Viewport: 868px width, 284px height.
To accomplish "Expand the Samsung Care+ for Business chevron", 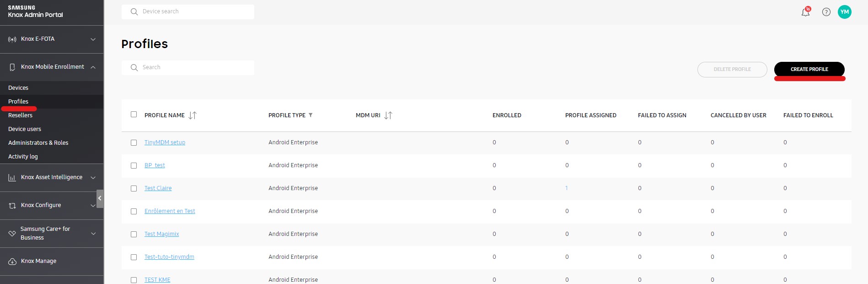I will pos(93,234).
